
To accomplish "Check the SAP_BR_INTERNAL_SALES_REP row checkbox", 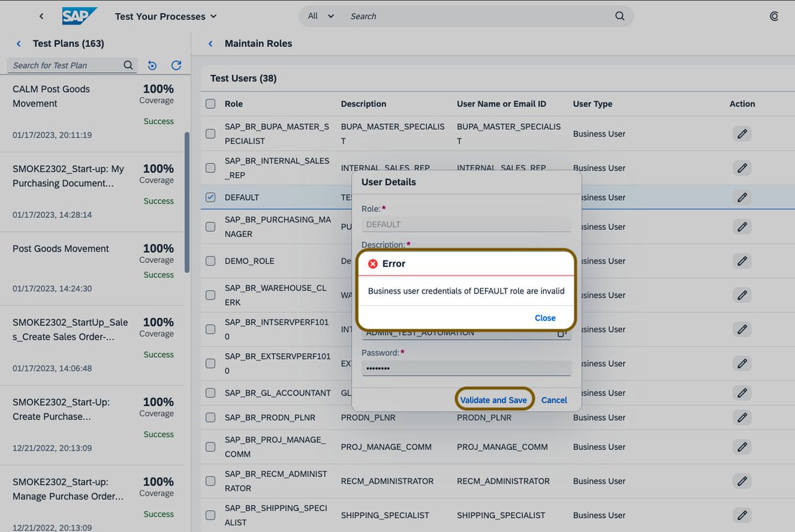I will (x=211, y=168).
